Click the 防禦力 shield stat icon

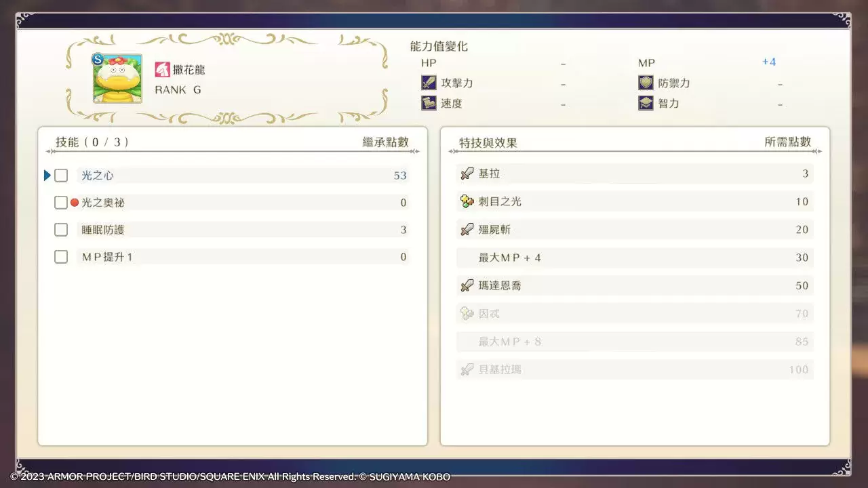tap(646, 83)
